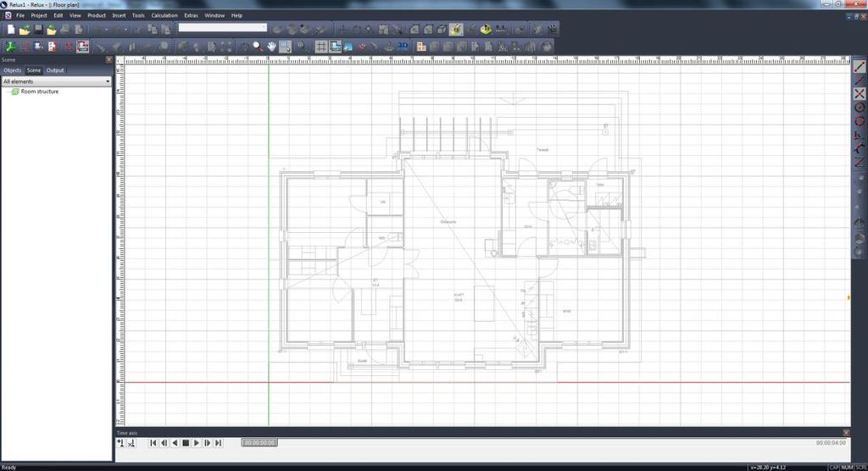Click the red-framed icon in left toolbar
Screen dimensions: 868x471
[82, 47]
